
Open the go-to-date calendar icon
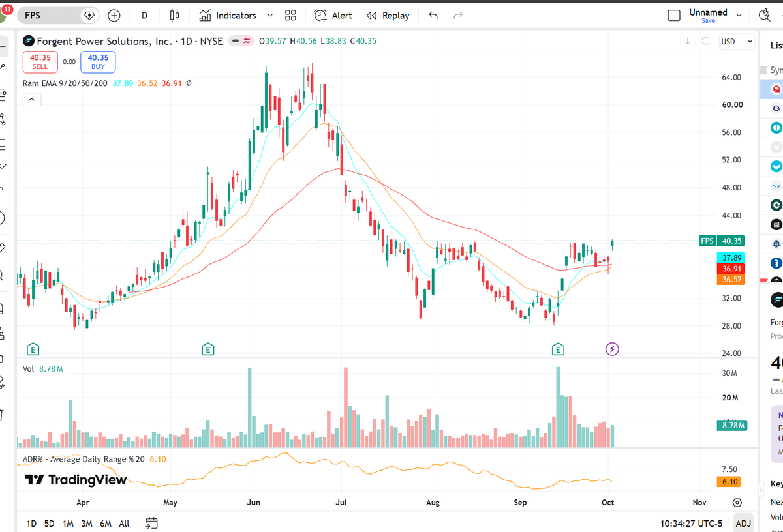pos(151,523)
